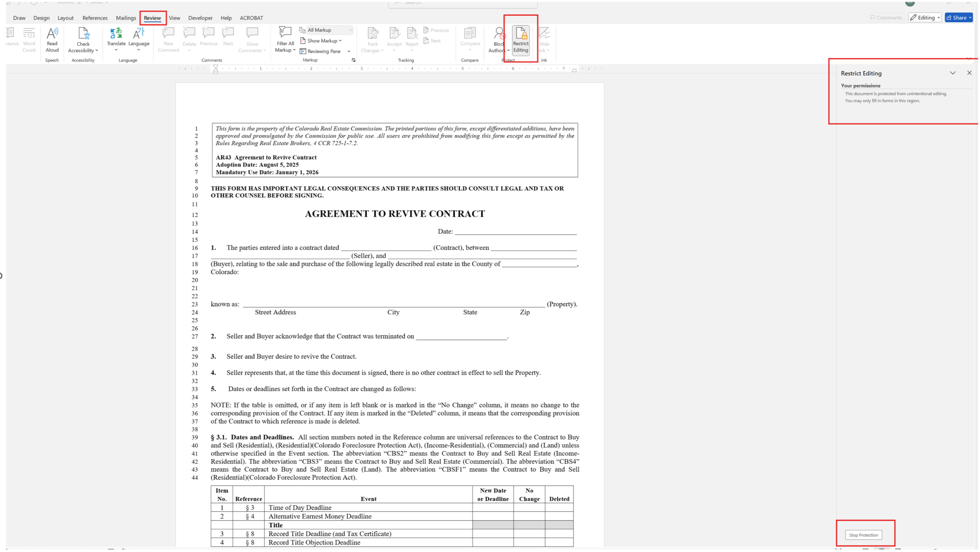Click the Share button
The height and width of the screenshot is (552, 980).
[x=958, y=17]
